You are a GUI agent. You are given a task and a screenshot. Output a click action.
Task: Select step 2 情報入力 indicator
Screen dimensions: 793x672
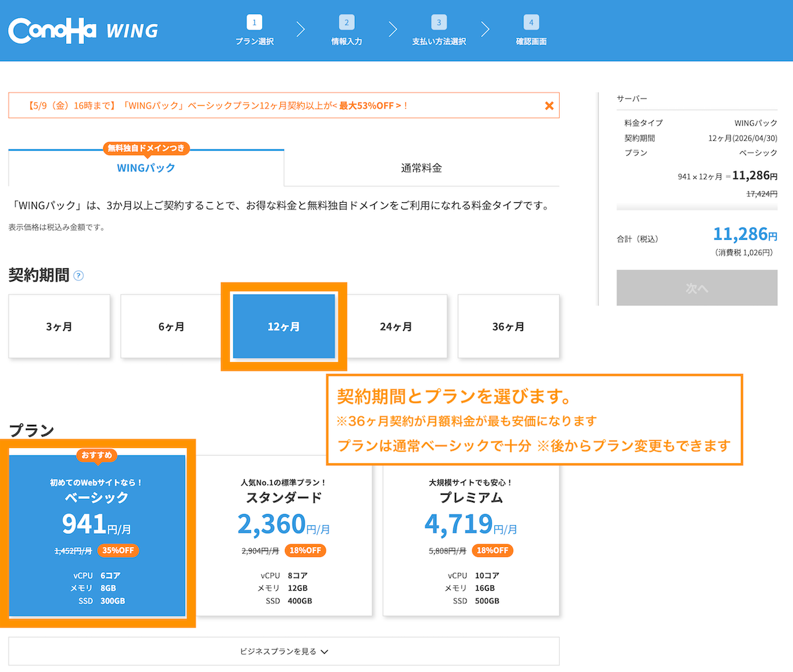click(x=347, y=30)
